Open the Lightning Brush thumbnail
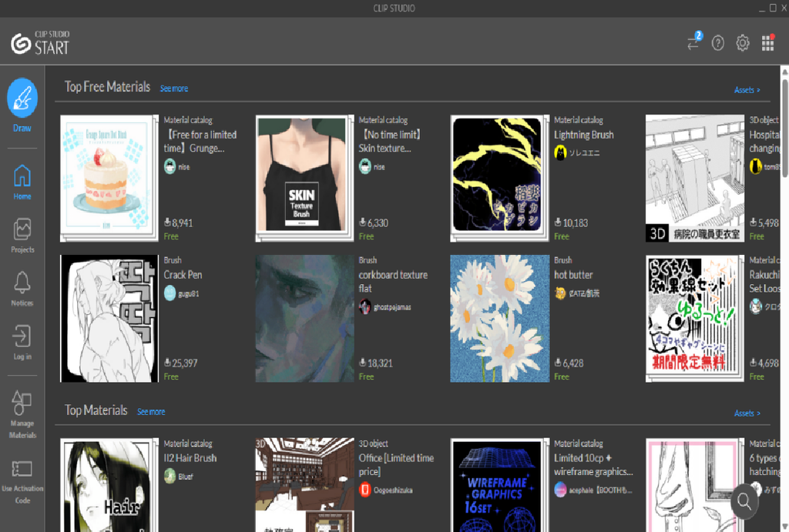 click(x=499, y=178)
